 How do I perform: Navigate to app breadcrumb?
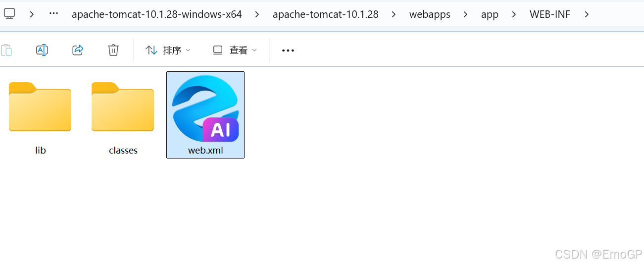click(490, 14)
